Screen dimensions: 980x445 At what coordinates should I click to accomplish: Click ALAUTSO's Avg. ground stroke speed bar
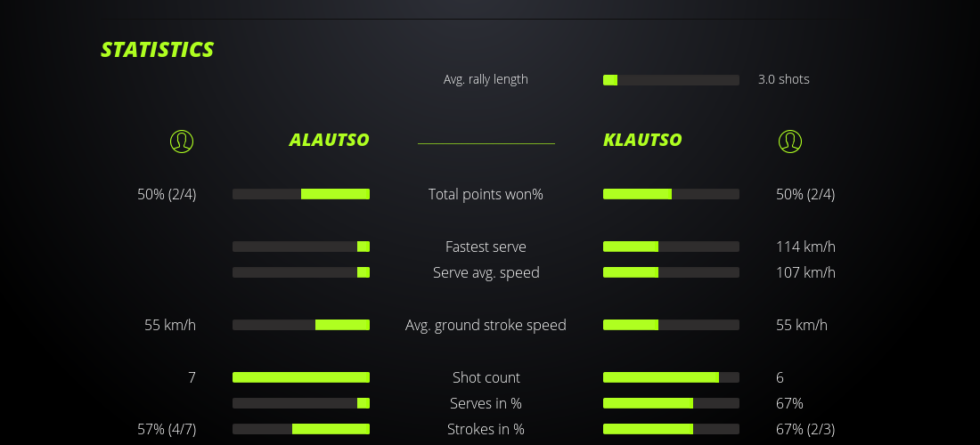(301, 325)
